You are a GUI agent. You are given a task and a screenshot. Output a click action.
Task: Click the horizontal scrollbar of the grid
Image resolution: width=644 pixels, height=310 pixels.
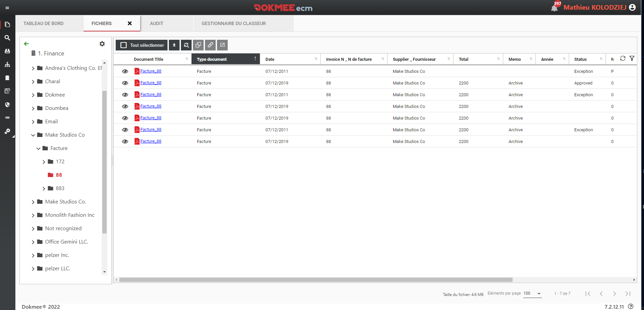(x=316, y=280)
